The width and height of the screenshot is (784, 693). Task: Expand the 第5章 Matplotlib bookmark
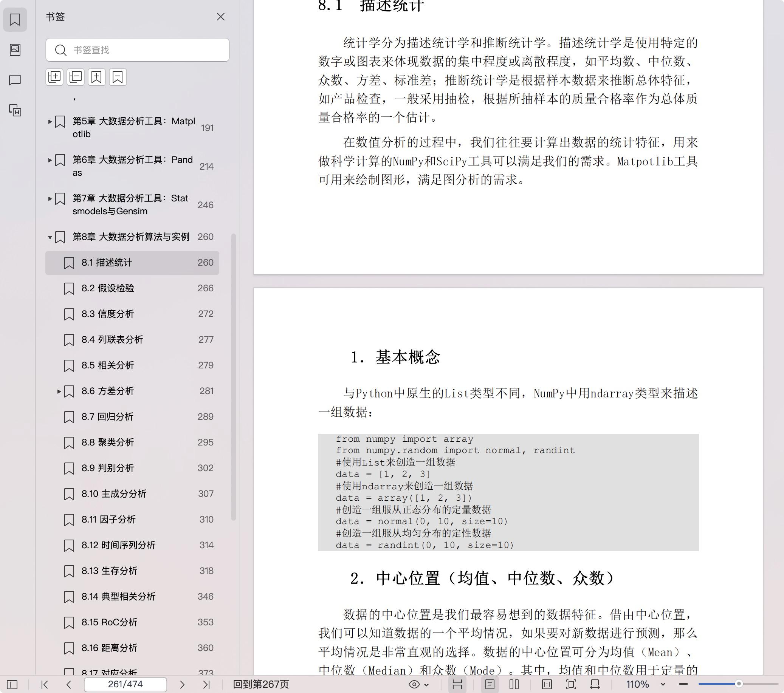point(50,122)
